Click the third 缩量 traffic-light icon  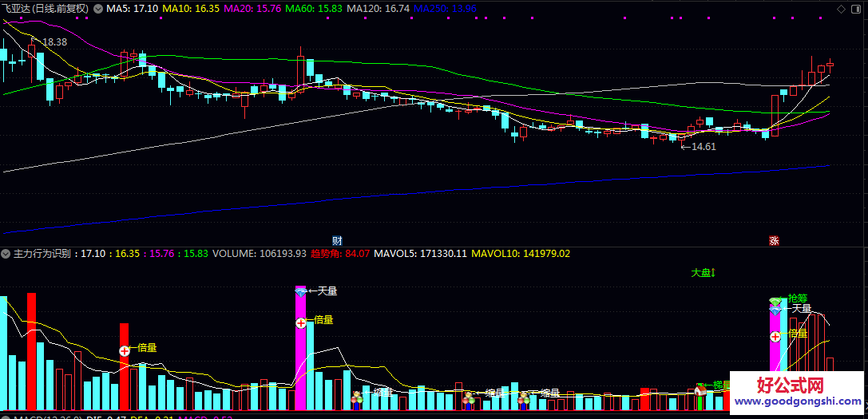[x=523, y=397]
